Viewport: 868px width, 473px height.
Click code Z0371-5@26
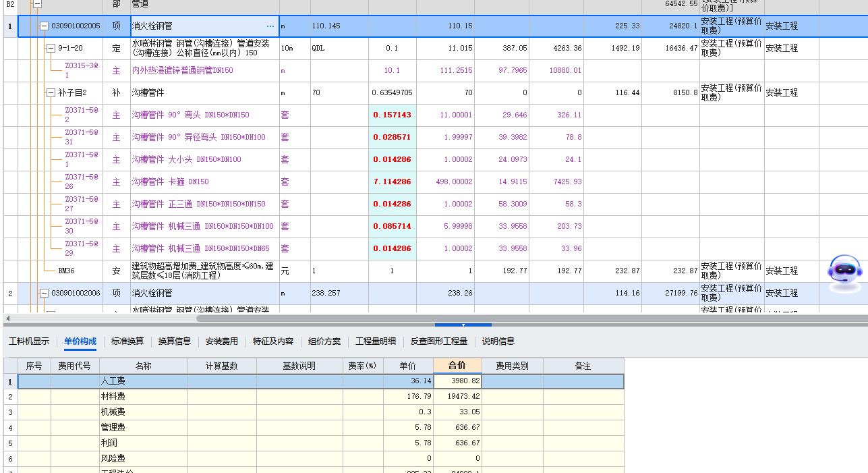(81, 182)
